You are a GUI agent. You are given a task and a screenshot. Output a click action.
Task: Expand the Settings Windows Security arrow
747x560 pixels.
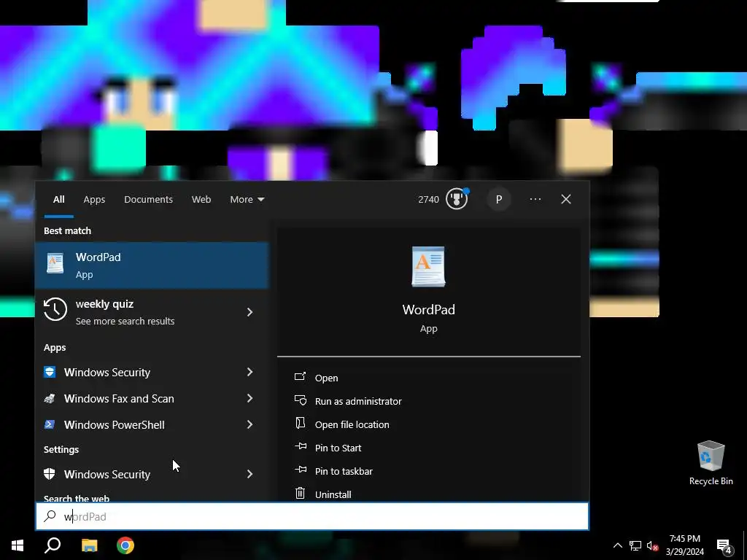[249, 474]
